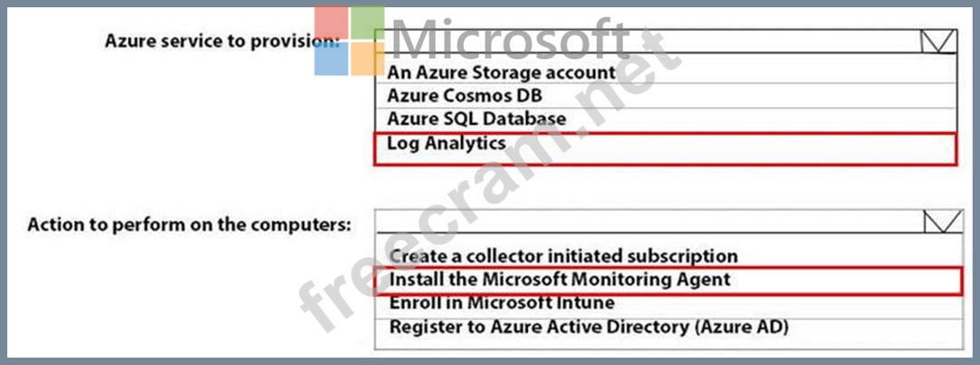The width and height of the screenshot is (980, 365).
Task: Click the Action to perform combo box field
Action: pos(668,222)
